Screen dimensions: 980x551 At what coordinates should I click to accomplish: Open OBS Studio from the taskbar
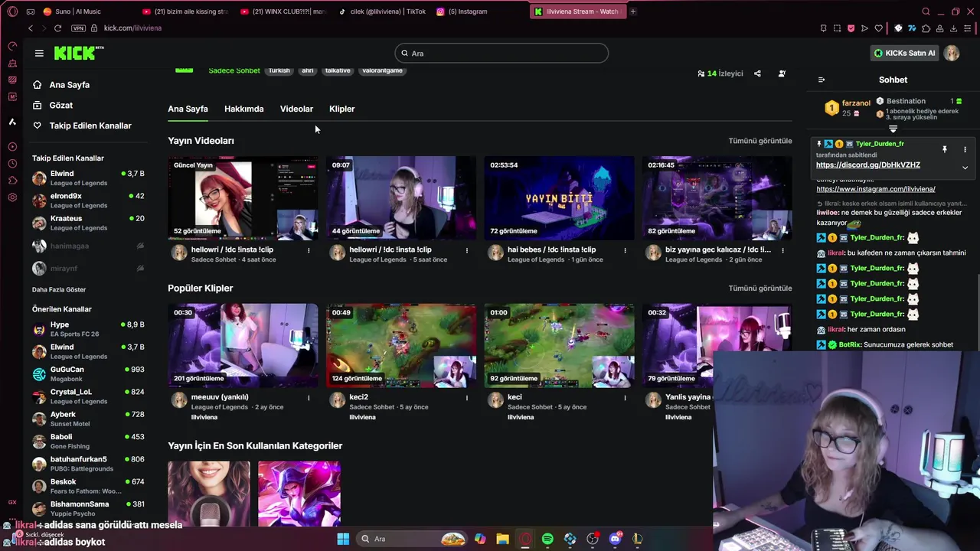point(593,539)
